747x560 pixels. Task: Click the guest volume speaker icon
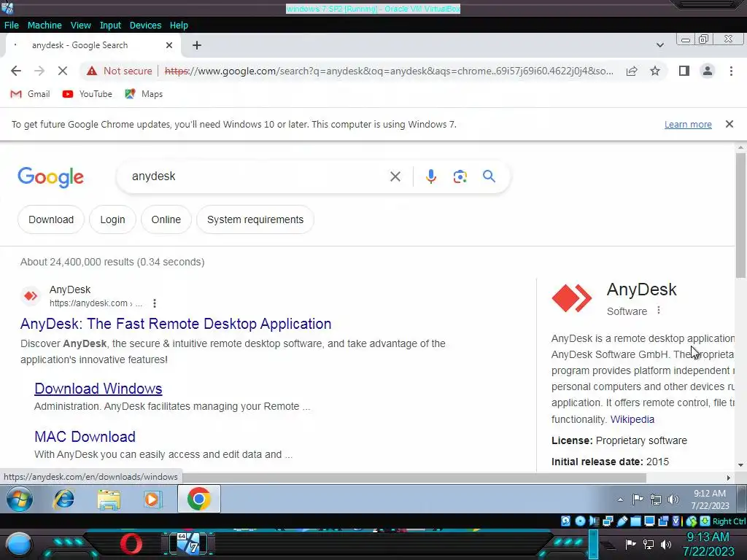673,499
